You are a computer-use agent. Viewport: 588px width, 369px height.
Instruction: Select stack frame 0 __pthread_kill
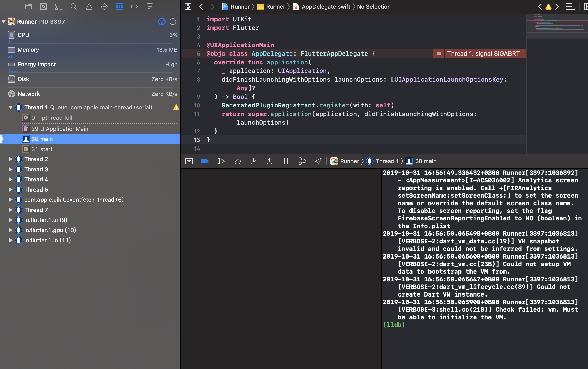[90, 118]
